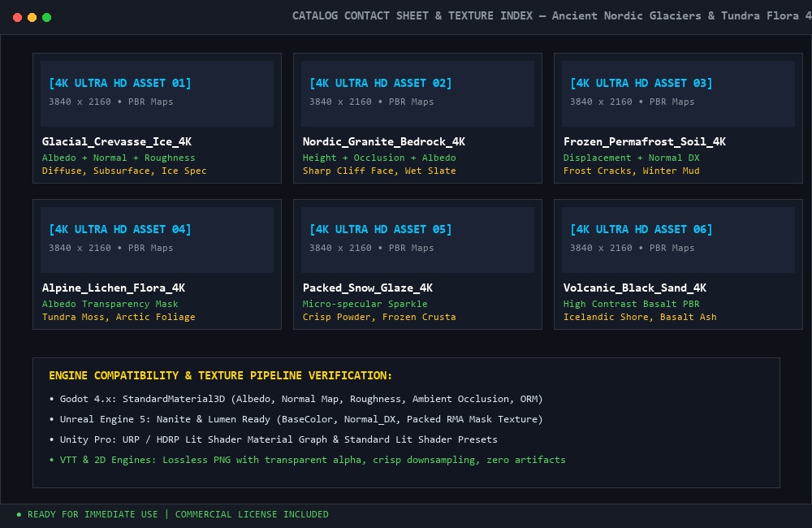
Task: Choose the [4K ULTRA HD ASSET 05] preview
Action: point(417,240)
